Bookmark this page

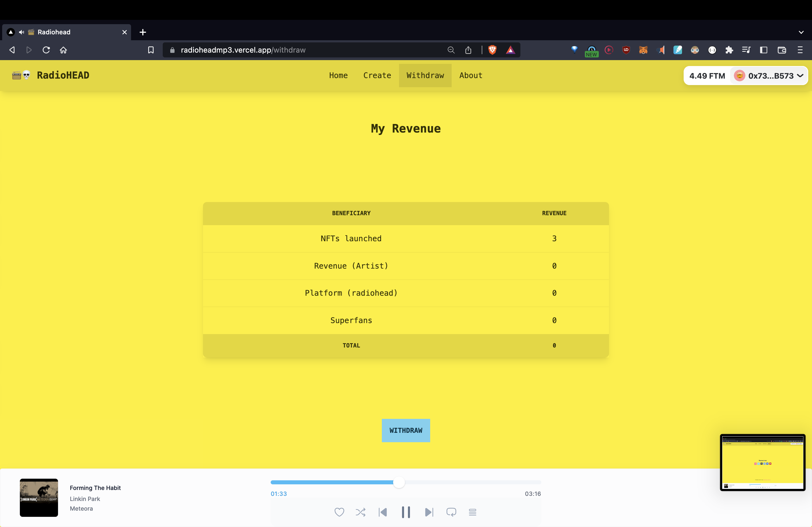tap(151, 50)
